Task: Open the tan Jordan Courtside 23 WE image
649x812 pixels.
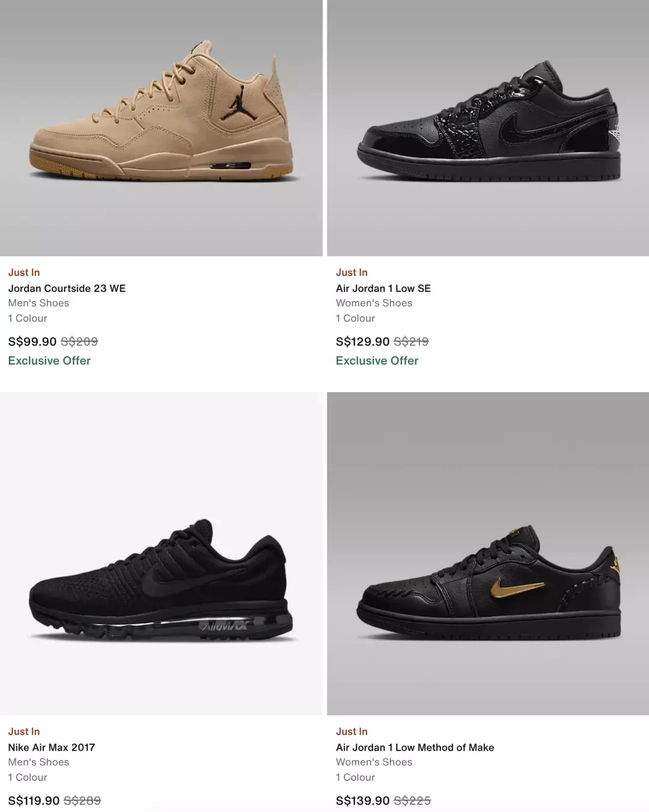Action: [161, 128]
